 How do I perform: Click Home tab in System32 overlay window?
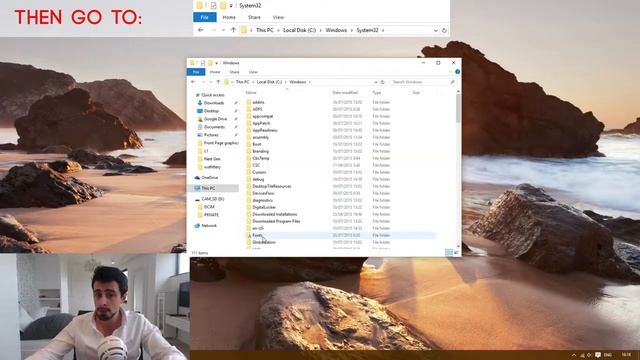[x=229, y=17]
